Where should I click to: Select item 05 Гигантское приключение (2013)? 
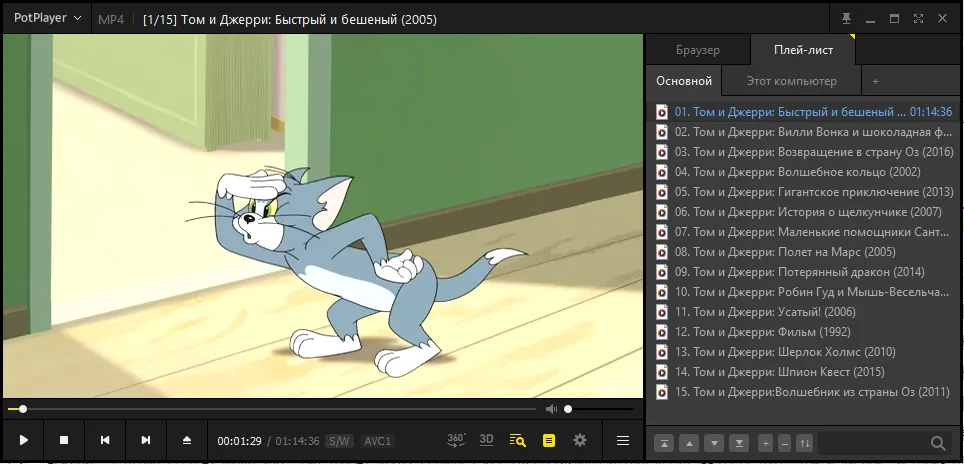(803, 192)
